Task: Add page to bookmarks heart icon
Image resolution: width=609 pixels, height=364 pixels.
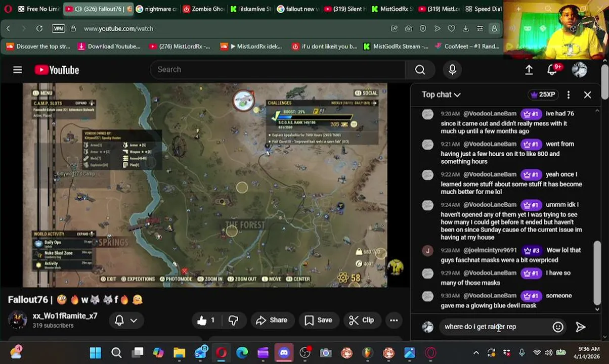Action: point(451,29)
